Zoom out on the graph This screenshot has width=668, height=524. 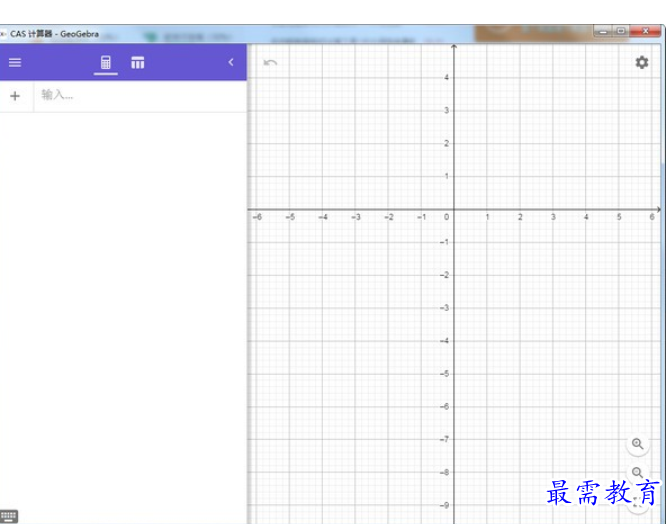tap(637, 472)
